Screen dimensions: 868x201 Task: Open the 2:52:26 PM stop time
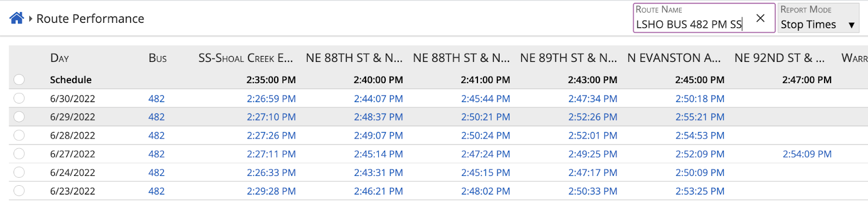593,117
